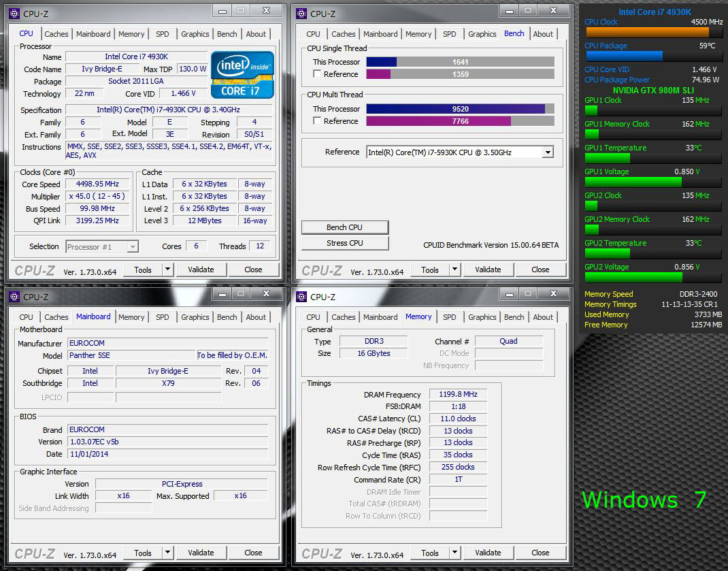Viewport: 728px width, 571px height.
Task: Click the Memory Timings value 11-13-13-35 CR1
Action: pos(689,304)
